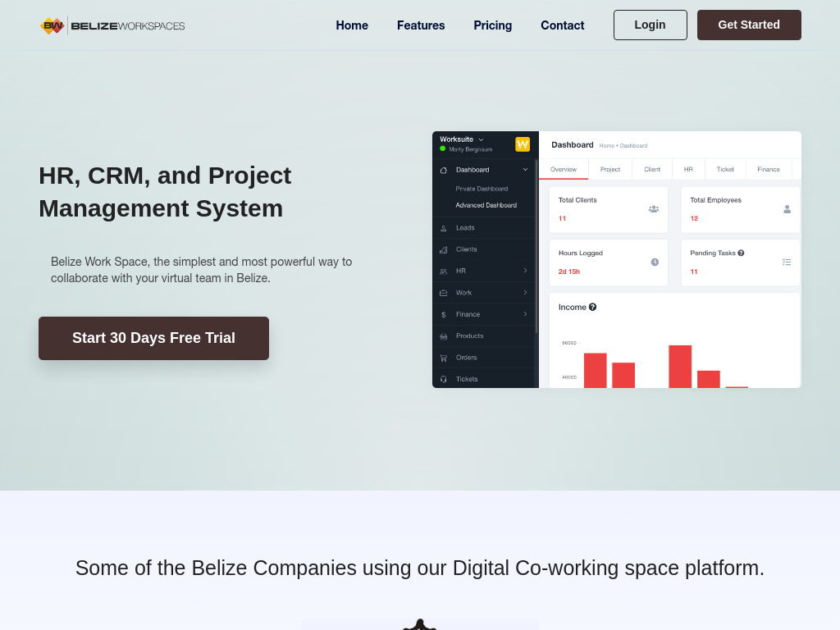This screenshot has height=630, width=840.
Task: Switch to the Project tab
Action: pos(610,169)
